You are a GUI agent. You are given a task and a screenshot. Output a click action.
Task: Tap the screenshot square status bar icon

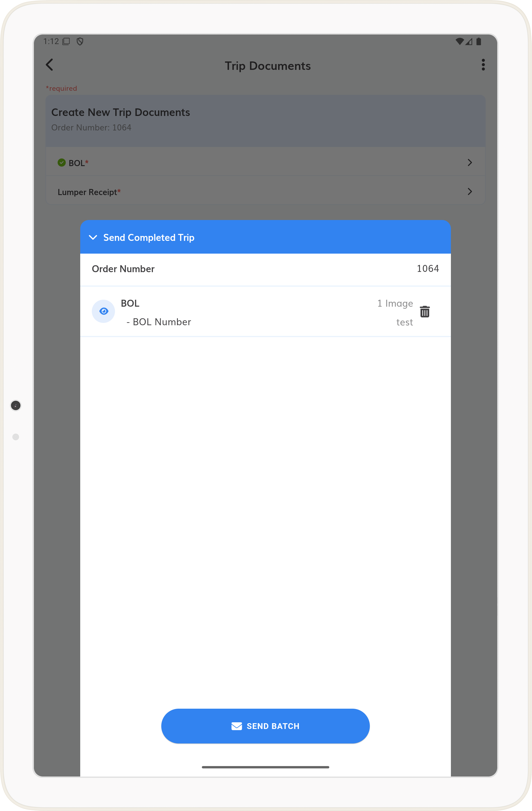coord(66,41)
